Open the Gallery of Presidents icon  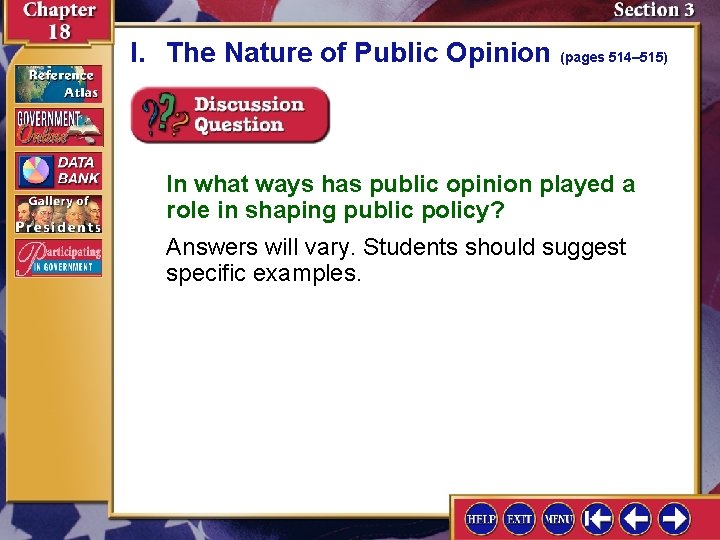pyautogui.click(x=58, y=214)
